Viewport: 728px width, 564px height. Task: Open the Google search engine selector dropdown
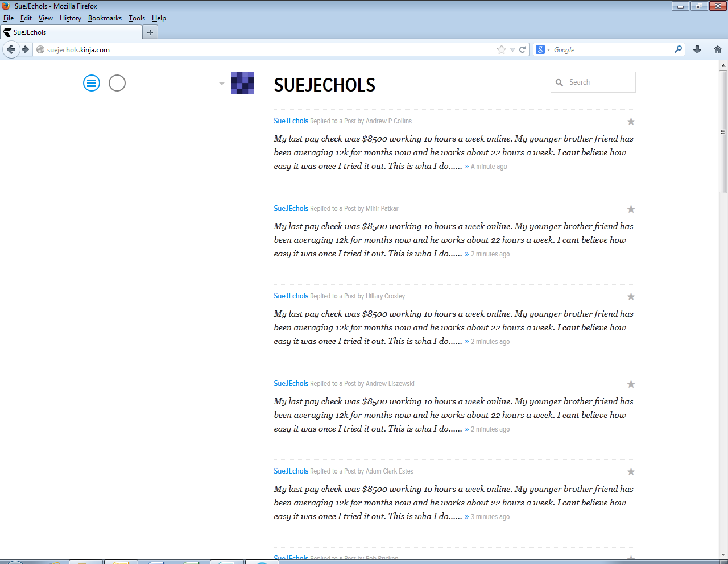(543, 50)
